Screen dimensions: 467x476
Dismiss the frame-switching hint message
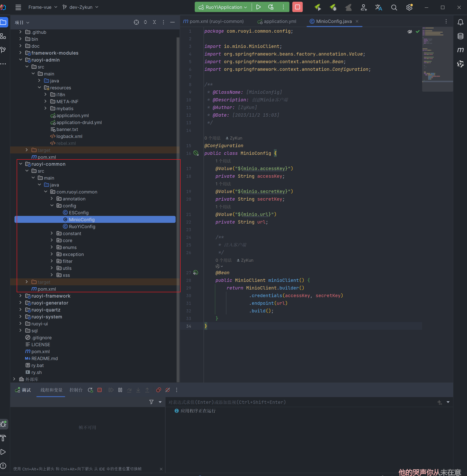coord(161,469)
